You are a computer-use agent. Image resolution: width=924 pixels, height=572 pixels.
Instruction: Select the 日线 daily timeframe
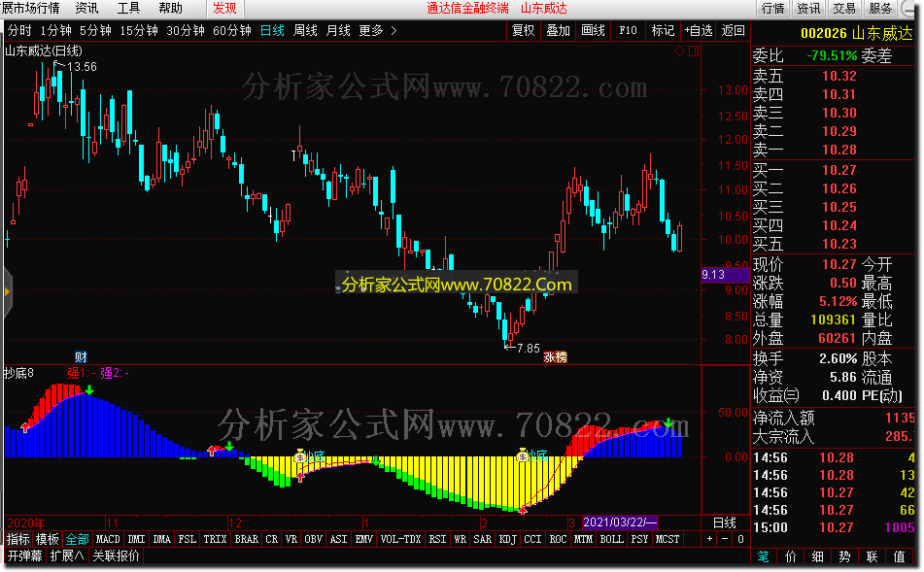(272, 31)
